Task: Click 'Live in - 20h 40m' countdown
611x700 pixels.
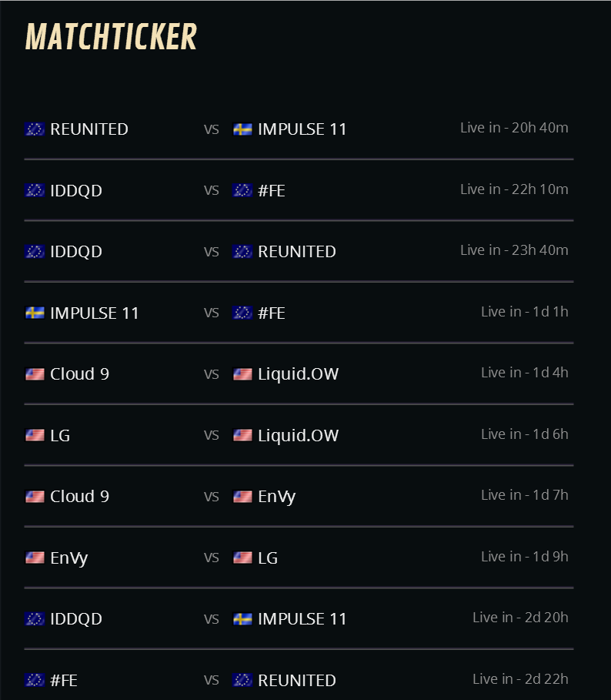Action: (514, 128)
